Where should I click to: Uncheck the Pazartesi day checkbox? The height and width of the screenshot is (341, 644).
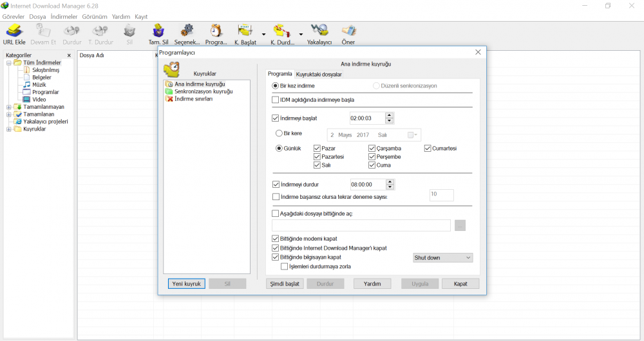coord(317,157)
